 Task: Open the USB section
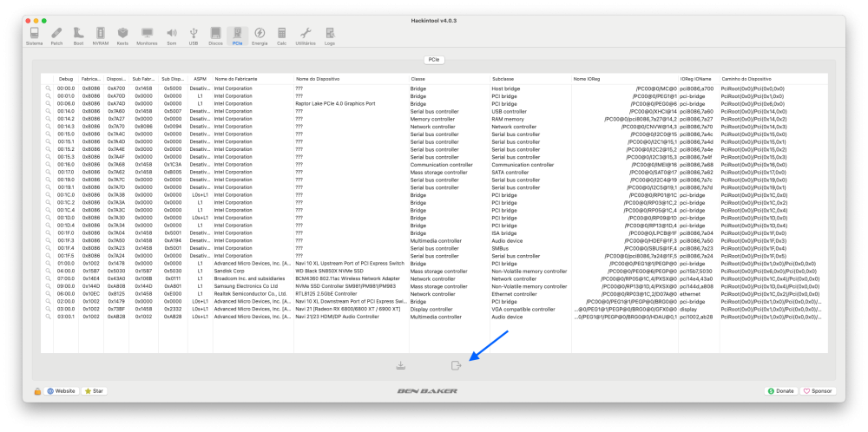coord(194,36)
